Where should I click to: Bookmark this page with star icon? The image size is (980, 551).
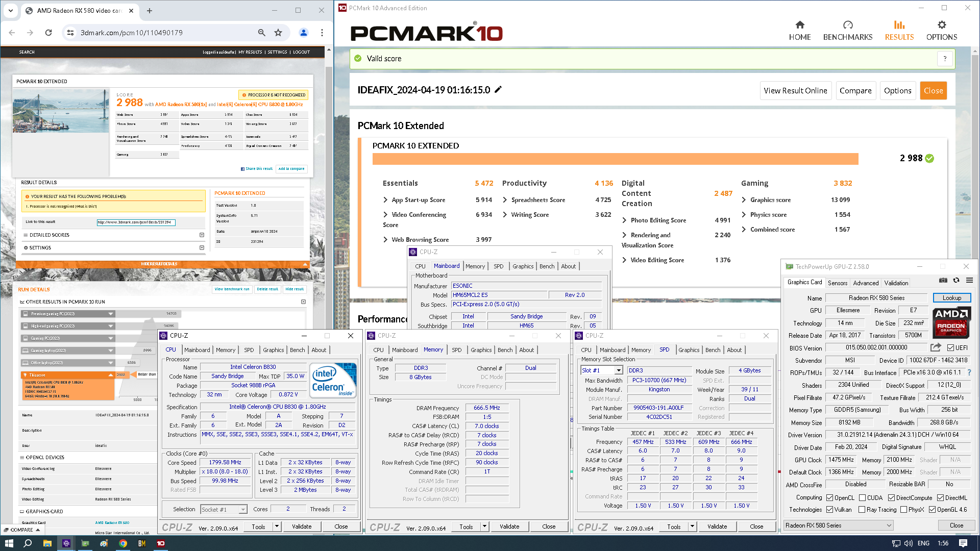coord(278,33)
